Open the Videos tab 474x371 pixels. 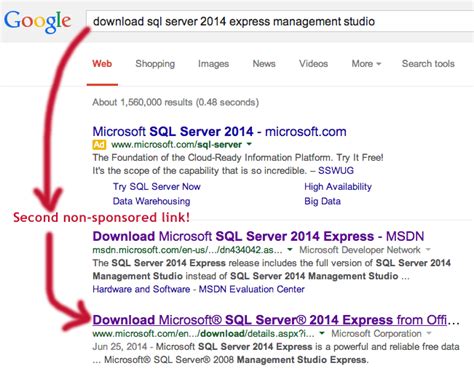click(313, 64)
